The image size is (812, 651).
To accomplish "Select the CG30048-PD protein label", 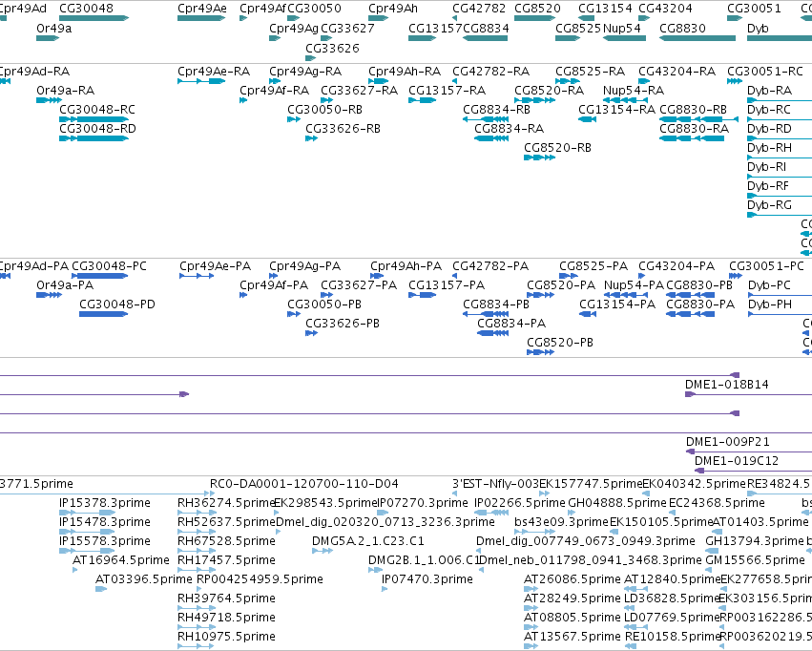I will pos(117,304).
